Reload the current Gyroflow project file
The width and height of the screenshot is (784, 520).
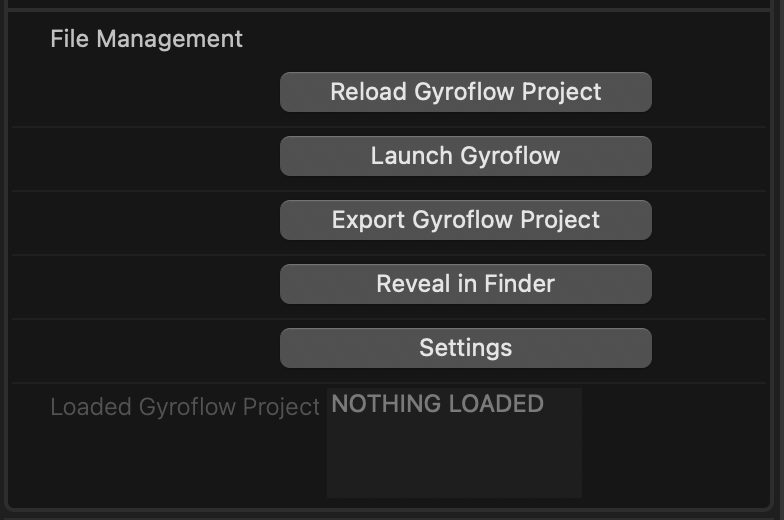click(466, 92)
